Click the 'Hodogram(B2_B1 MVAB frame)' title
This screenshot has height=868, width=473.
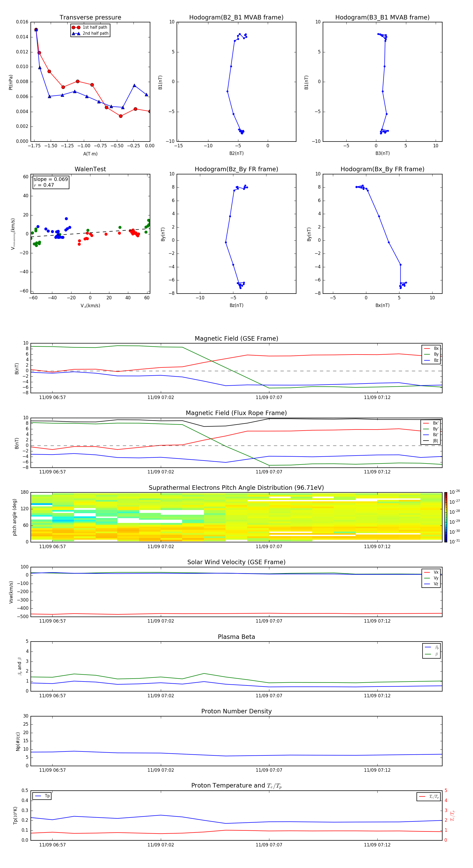coord(236,18)
